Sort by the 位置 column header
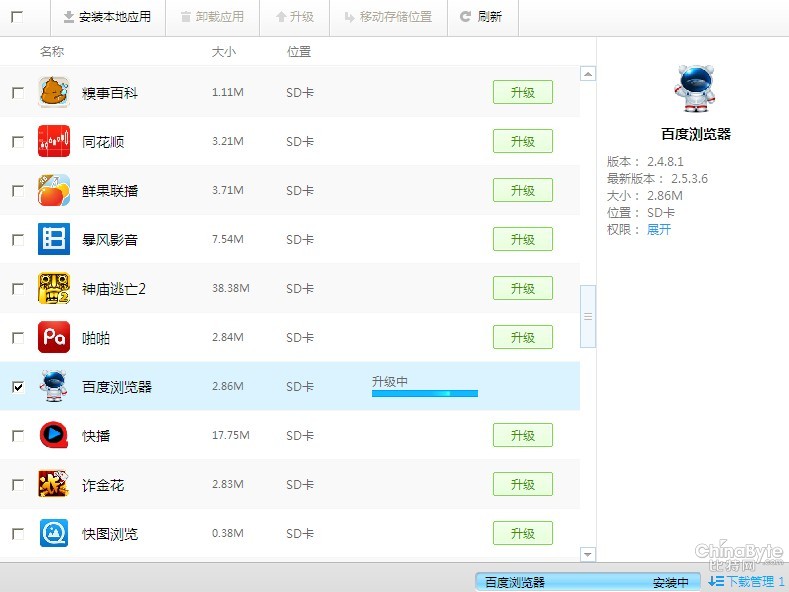The height and width of the screenshot is (592, 789). pos(299,51)
